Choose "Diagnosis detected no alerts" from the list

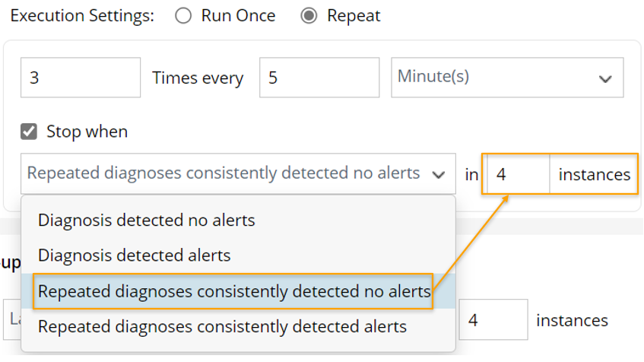147,221
